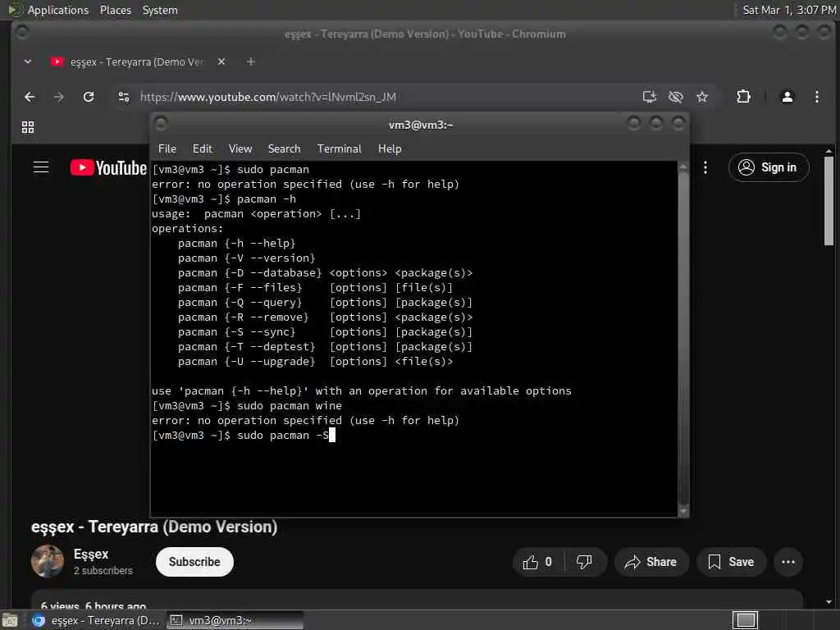
Task: Click the clock Sat Mar 1, 3:07 PM
Action: (x=789, y=10)
